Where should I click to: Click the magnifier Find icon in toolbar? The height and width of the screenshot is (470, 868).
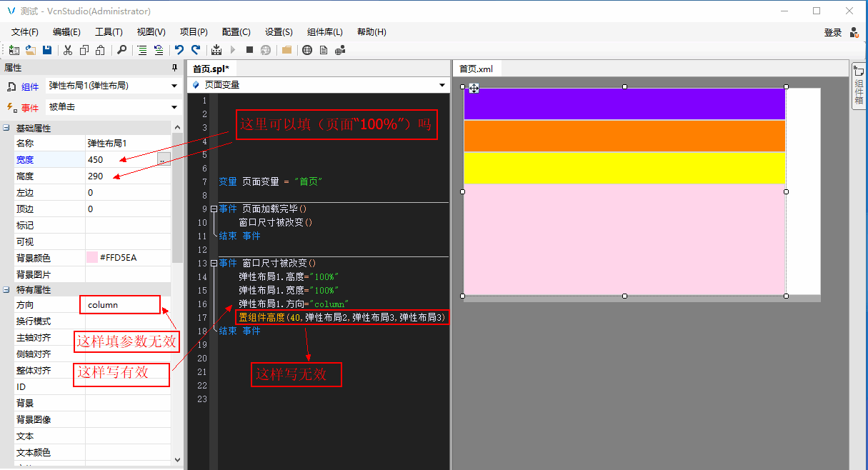pos(121,50)
